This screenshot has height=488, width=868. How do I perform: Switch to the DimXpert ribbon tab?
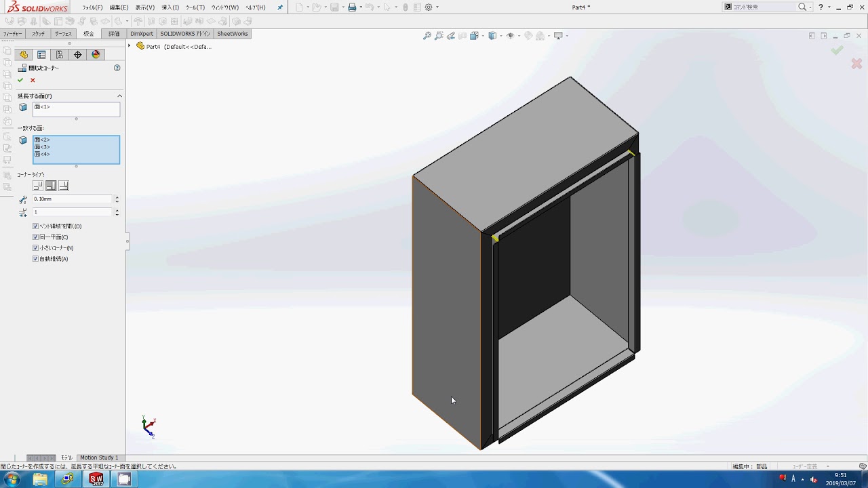point(142,34)
